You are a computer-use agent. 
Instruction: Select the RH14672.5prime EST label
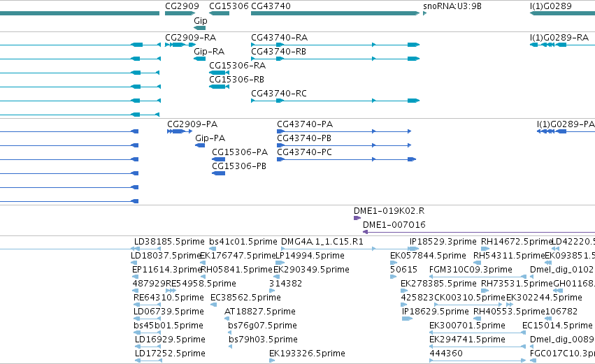click(x=516, y=242)
